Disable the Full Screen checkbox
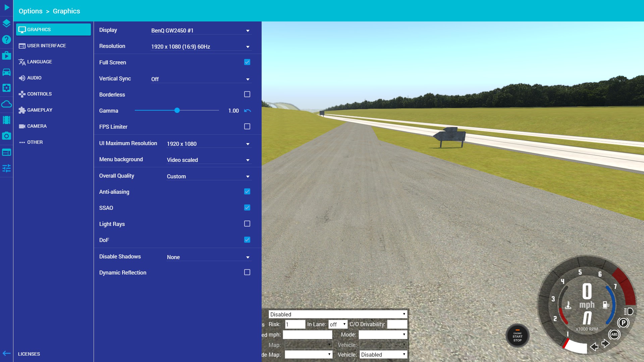This screenshot has width=644, height=362. click(247, 62)
